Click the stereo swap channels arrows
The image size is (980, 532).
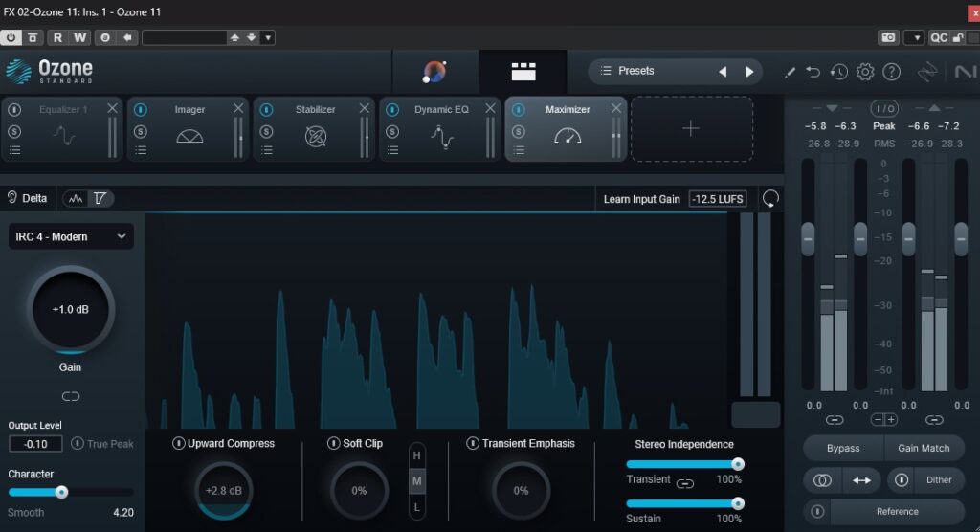[861, 480]
